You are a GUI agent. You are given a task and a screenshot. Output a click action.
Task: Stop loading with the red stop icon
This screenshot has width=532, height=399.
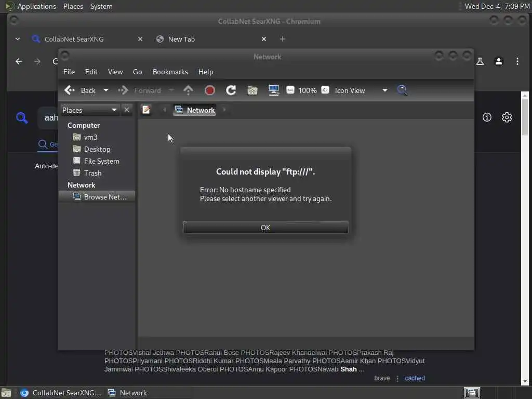210,90
